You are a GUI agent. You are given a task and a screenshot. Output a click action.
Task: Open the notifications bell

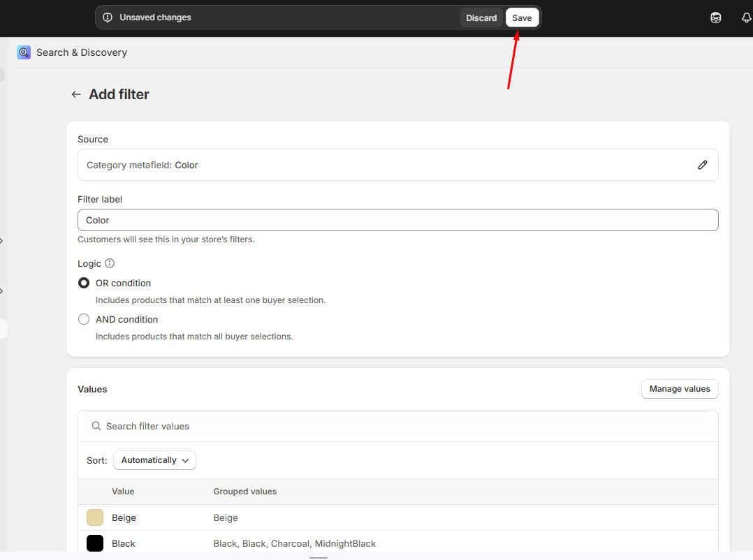click(x=745, y=17)
